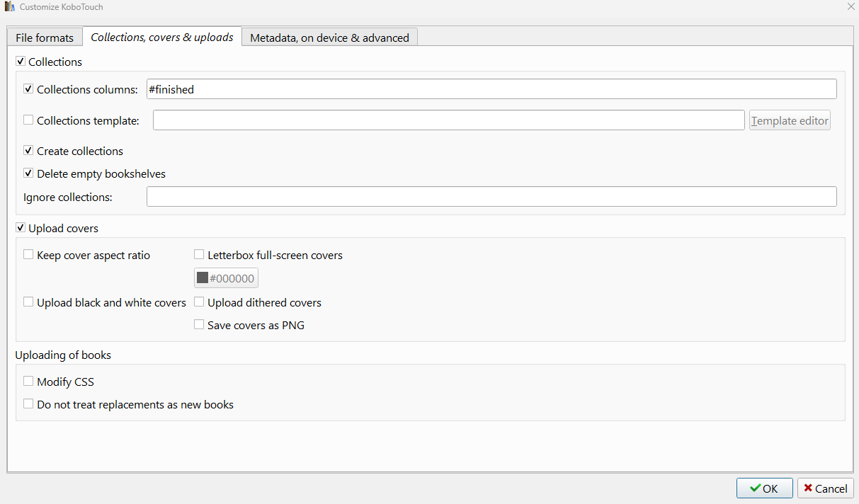Enable the Collections template checkbox
Viewport: 859px width, 504px height.
click(29, 120)
